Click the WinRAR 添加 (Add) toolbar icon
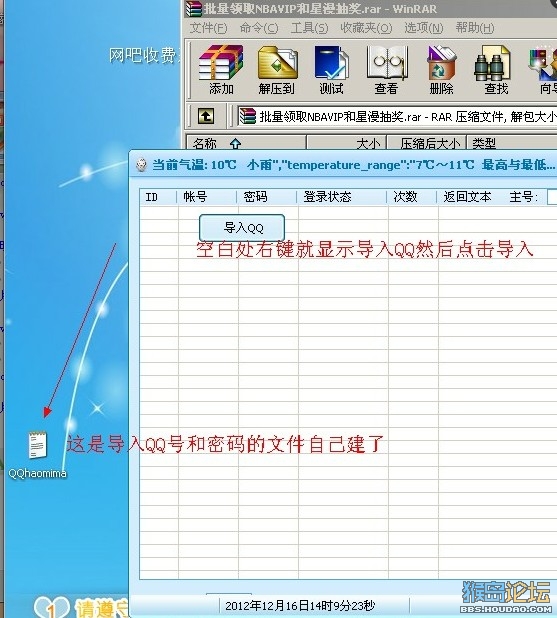 221,70
